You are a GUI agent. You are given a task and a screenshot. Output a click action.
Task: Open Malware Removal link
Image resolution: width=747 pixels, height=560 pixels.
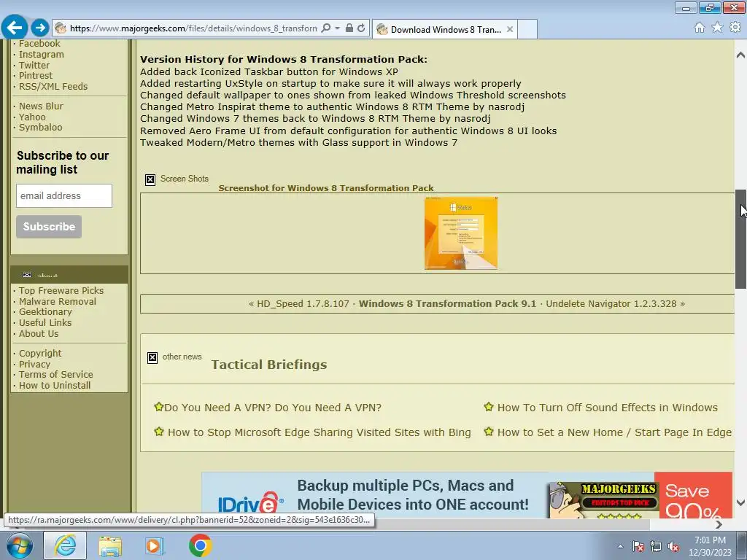[x=58, y=301]
